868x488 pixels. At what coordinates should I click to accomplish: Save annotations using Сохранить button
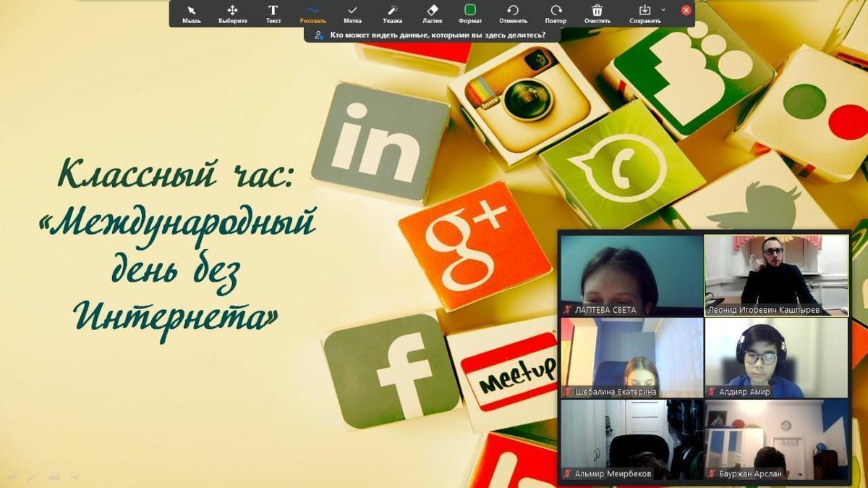pos(644,13)
